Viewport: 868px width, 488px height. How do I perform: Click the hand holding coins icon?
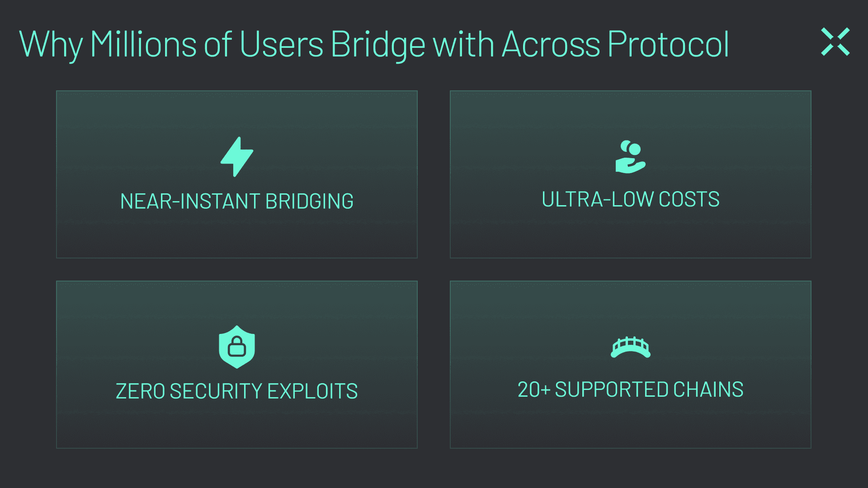(x=630, y=157)
